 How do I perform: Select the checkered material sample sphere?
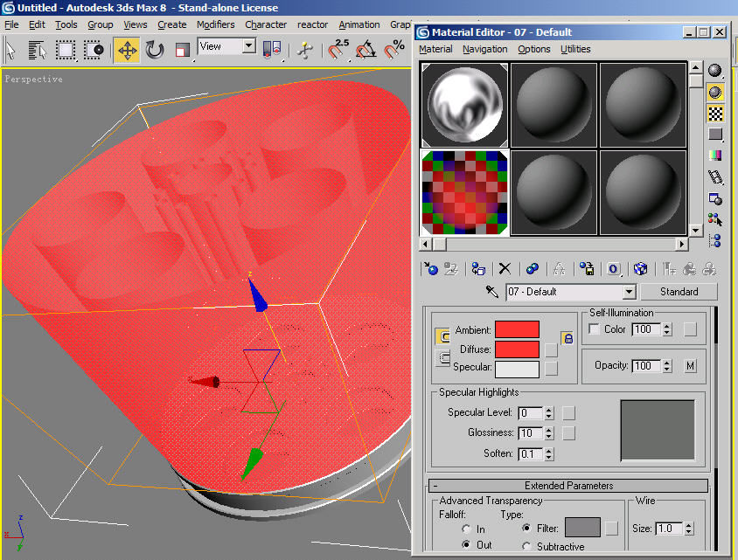pyautogui.click(x=464, y=192)
